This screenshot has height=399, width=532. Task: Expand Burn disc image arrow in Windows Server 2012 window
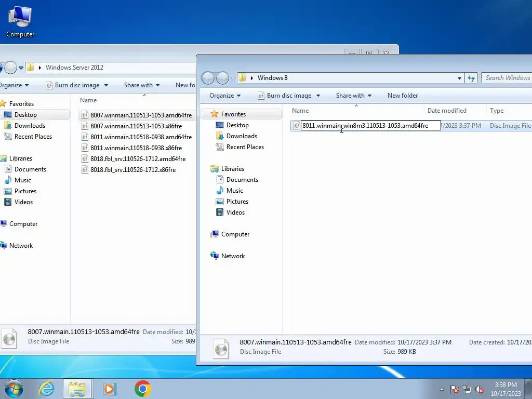pyautogui.click(x=106, y=85)
